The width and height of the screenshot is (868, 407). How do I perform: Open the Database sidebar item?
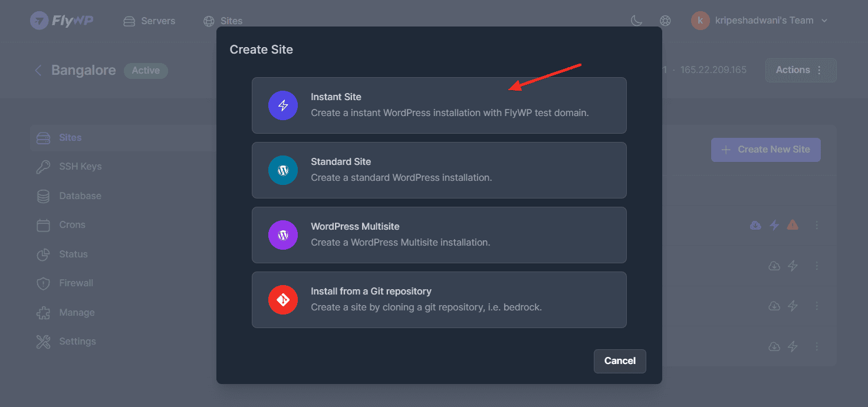[x=80, y=196]
